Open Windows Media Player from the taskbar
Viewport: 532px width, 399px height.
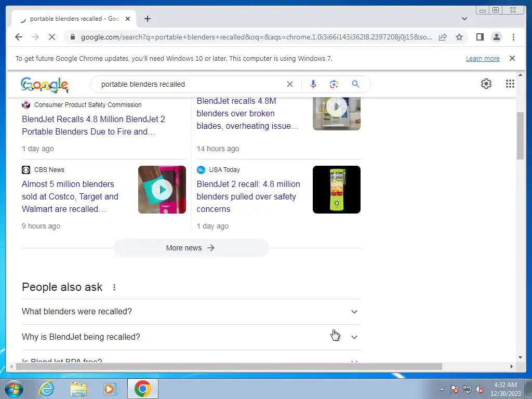click(110, 389)
